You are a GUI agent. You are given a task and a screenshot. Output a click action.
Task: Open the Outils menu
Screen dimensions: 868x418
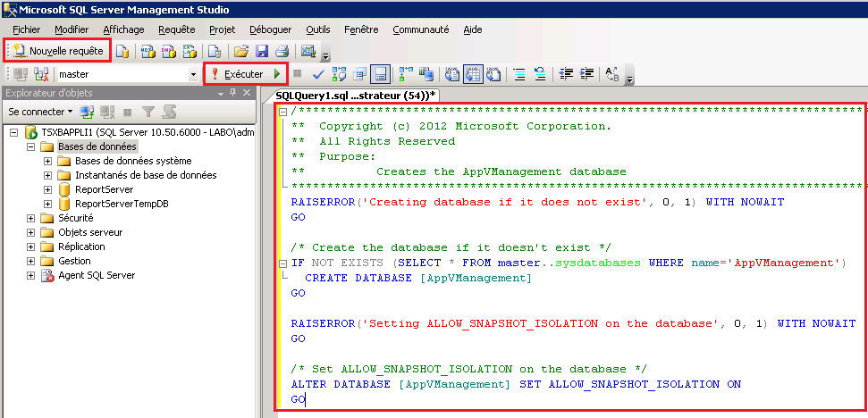pos(317,29)
